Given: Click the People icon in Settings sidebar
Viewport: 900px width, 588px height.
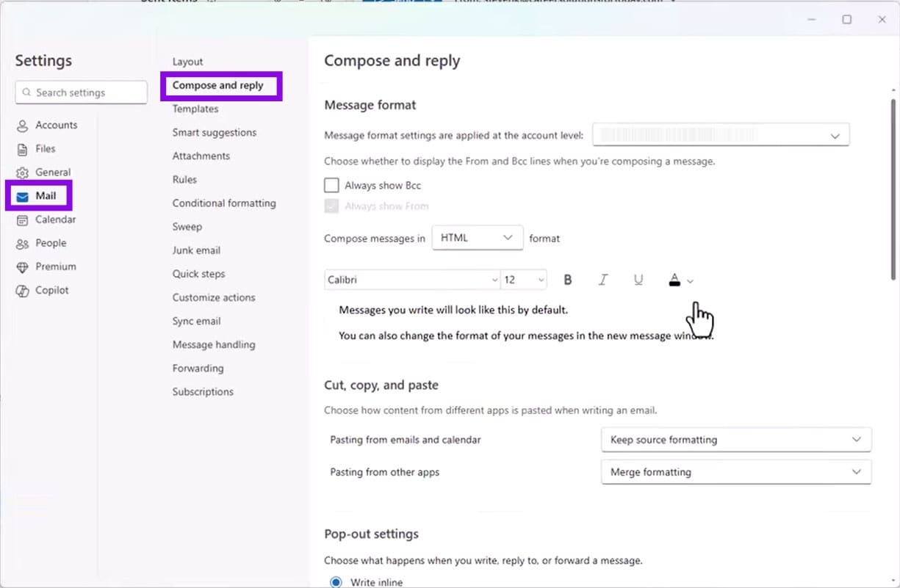Looking at the screenshot, I should (x=22, y=243).
